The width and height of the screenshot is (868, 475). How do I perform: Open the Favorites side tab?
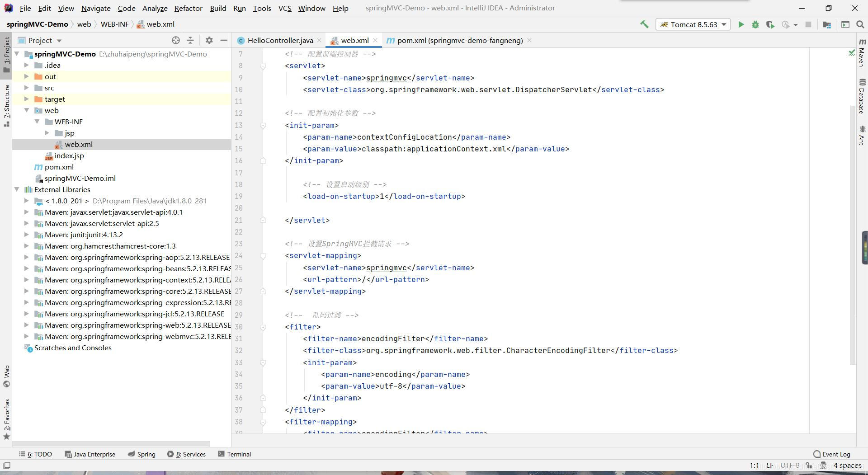click(x=7, y=419)
